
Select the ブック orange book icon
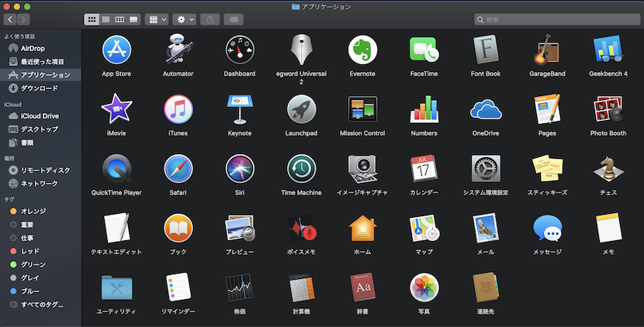coord(178,228)
